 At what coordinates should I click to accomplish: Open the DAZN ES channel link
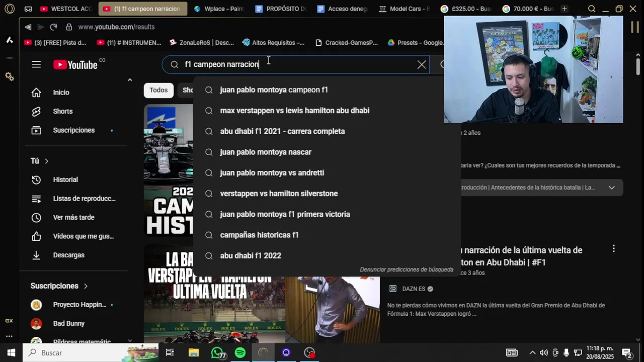click(x=414, y=289)
